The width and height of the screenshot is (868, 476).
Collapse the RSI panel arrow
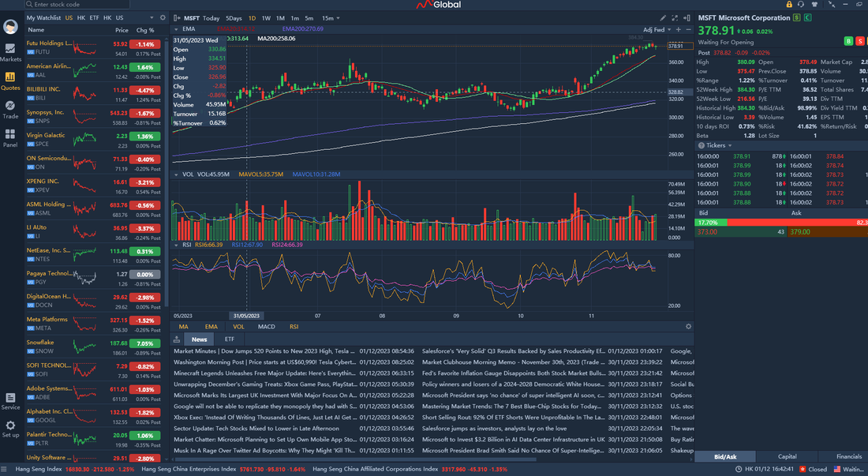176,245
